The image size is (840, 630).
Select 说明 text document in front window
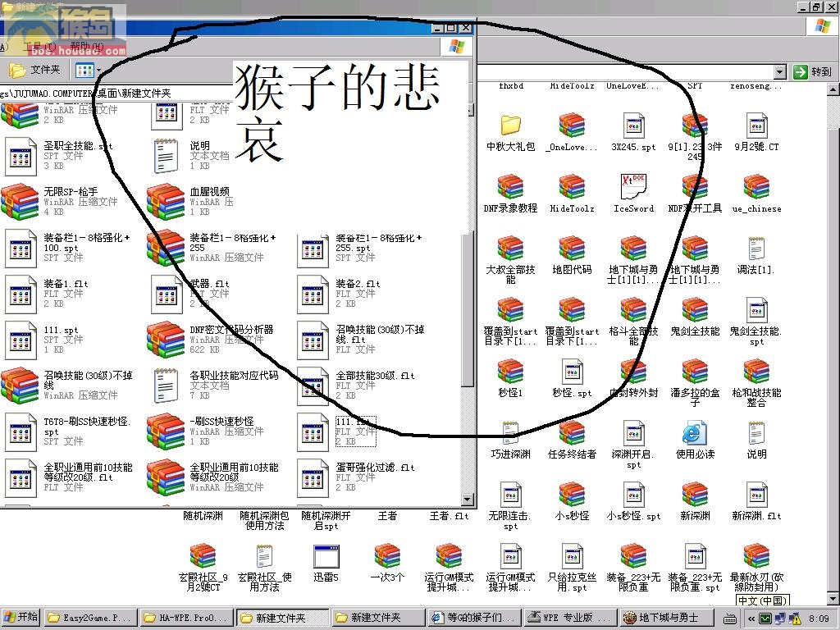tap(190, 156)
